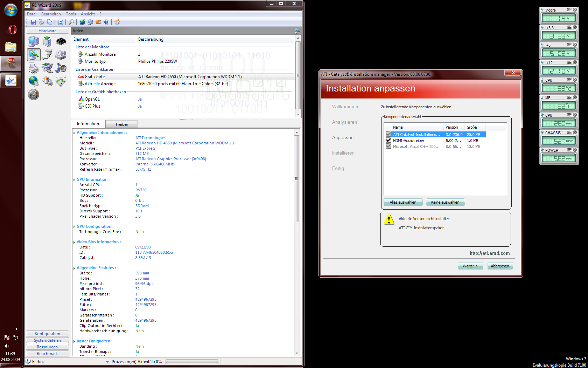Click the volume speaker tray icon

[x=7, y=346]
